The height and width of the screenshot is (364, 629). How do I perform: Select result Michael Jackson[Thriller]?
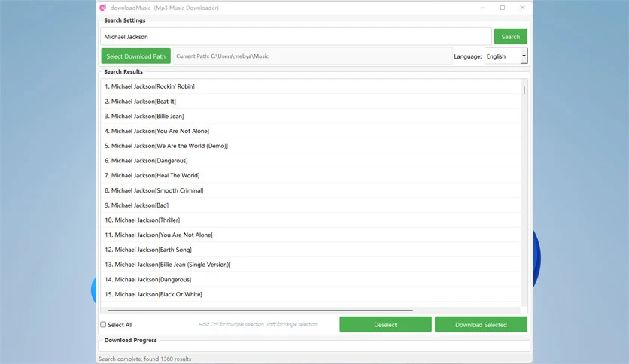point(311,220)
